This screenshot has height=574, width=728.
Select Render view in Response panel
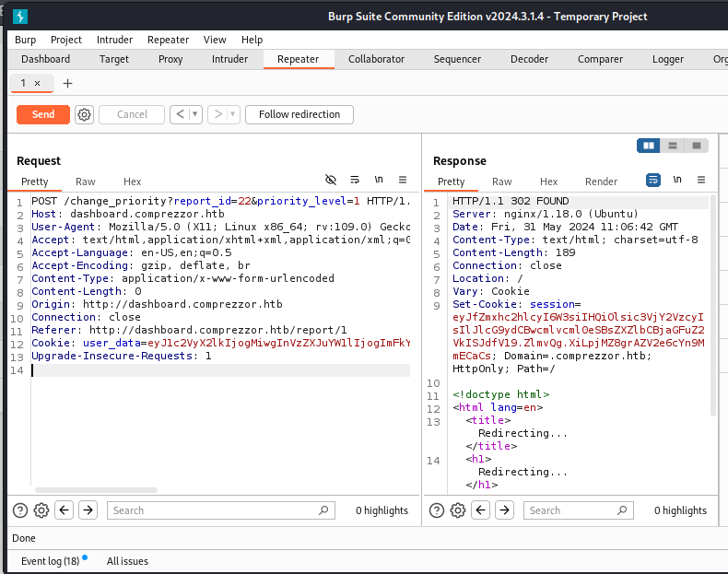[x=601, y=182]
